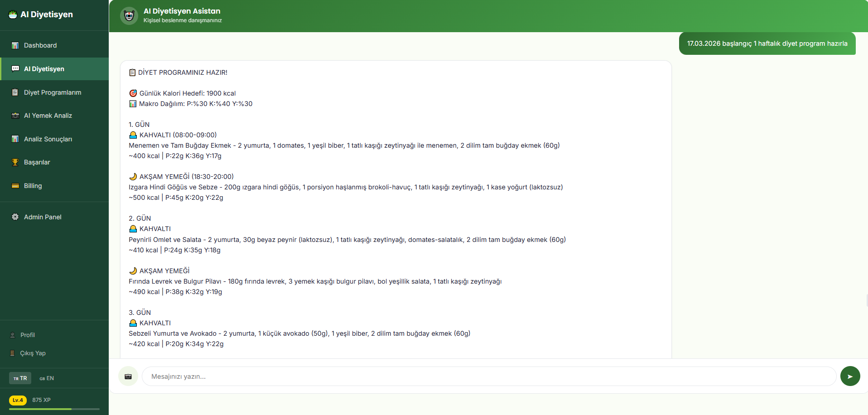The image size is (868, 415).
Task: Click the Başarılar trophy icon
Action: (x=15, y=162)
